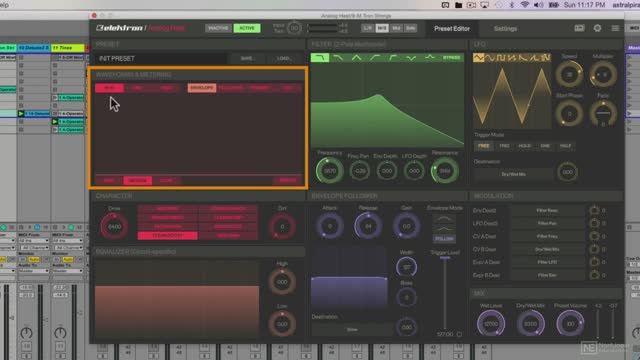This screenshot has width=640, height=360.
Task: Select ONE LFO trigger mode button
Action: click(545, 146)
